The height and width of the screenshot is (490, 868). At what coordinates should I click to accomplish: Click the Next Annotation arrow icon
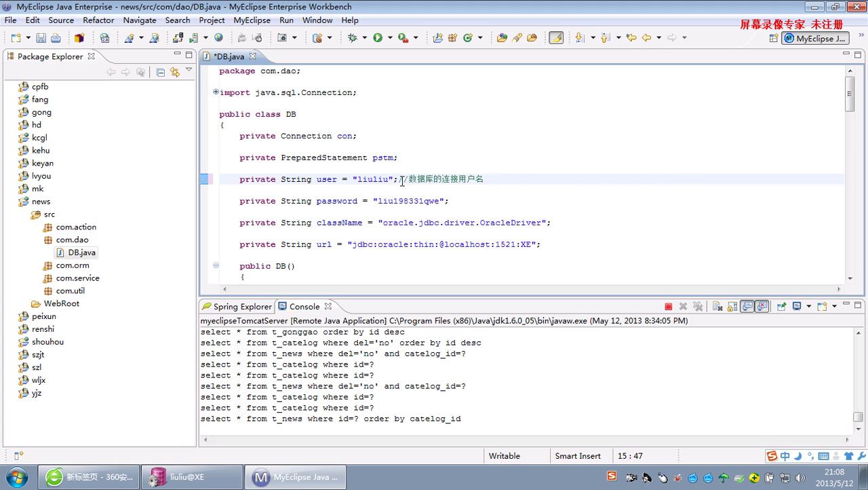coord(580,38)
